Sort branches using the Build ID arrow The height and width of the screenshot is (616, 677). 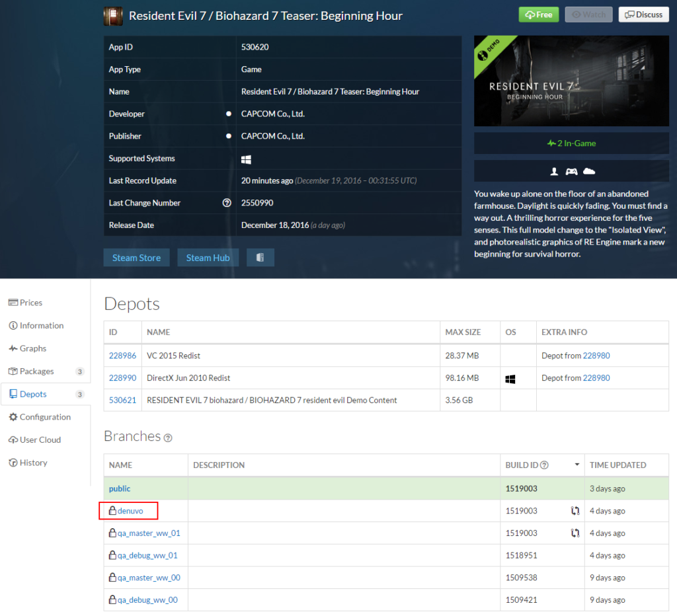click(x=577, y=465)
